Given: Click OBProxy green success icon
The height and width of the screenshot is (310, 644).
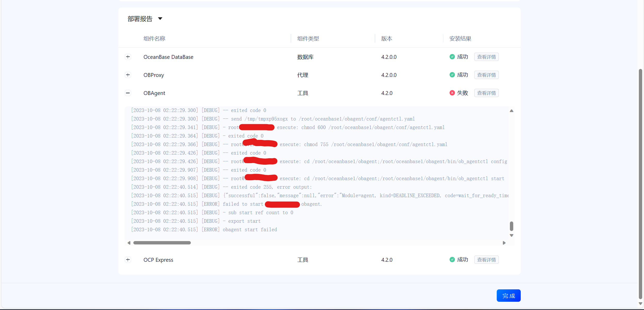Looking at the screenshot, I should [x=452, y=75].
